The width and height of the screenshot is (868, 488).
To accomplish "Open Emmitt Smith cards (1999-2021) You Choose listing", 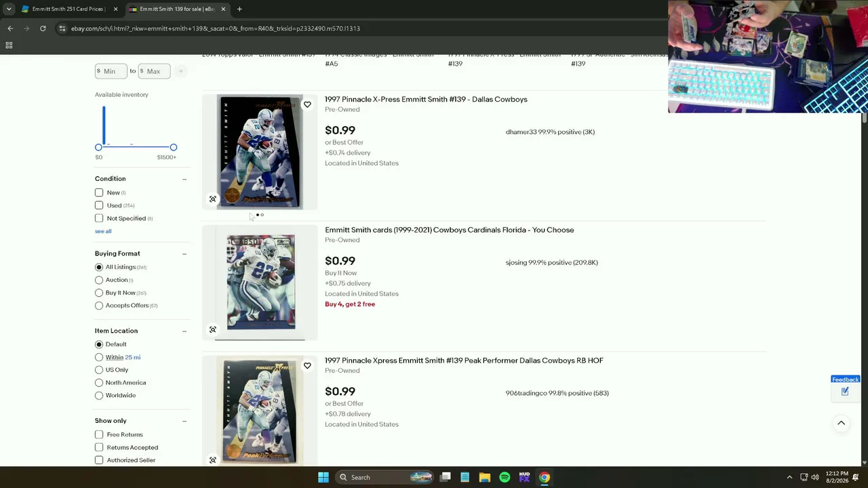I will coord(449,230).
